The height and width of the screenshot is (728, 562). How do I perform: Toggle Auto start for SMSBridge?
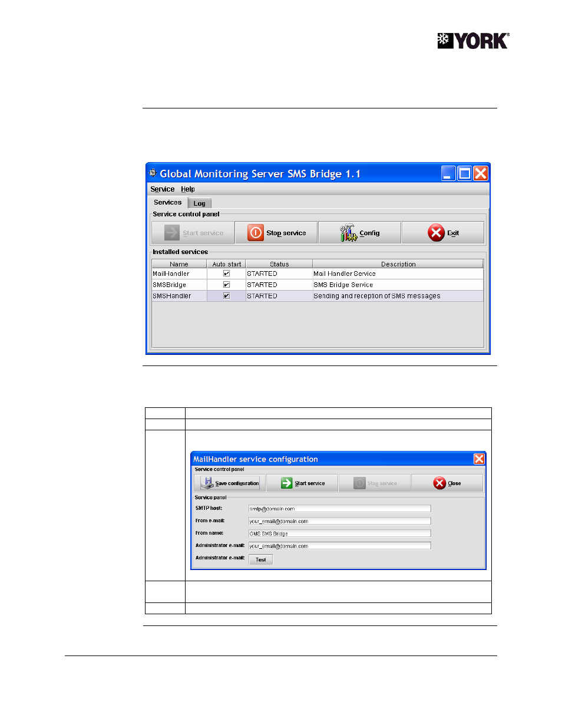pyautogui.click(x=226, y=285)
